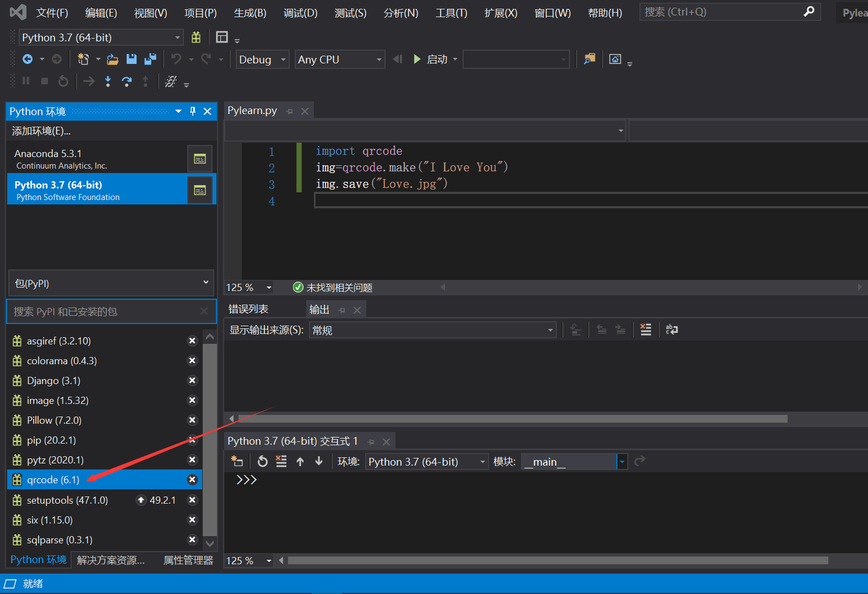Viewport: 868px width, 594px height.
Task: Toggle word wrap in the output window
Action: click(x=672, y=330)
